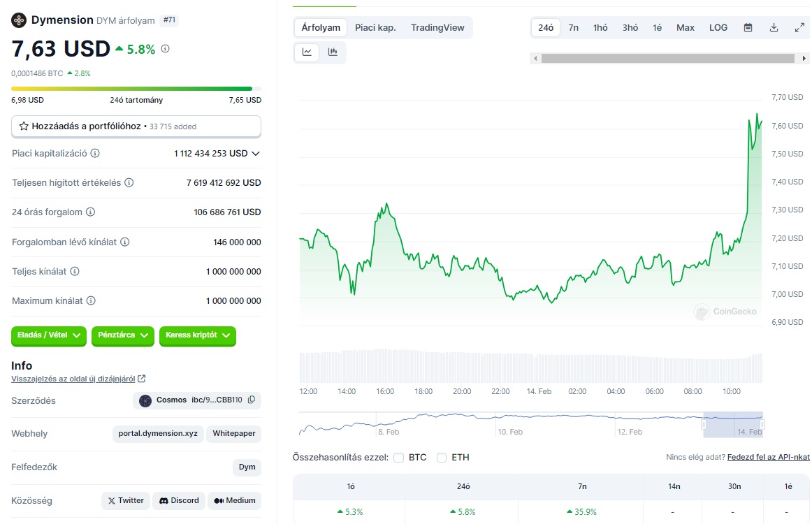Open the info icon beside 5.8% change
812x524 pixels.
click(165, 49)
